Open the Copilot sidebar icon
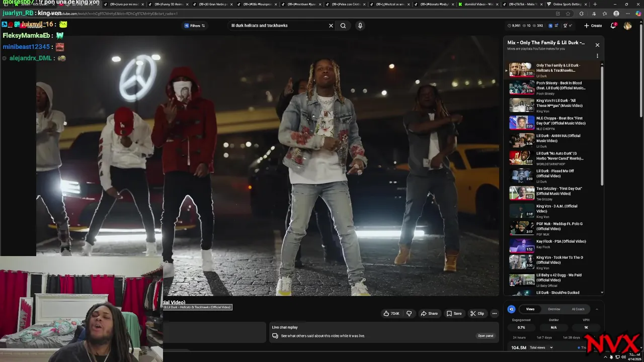Screen dimensions: 644x362 [x=637, y=14]
